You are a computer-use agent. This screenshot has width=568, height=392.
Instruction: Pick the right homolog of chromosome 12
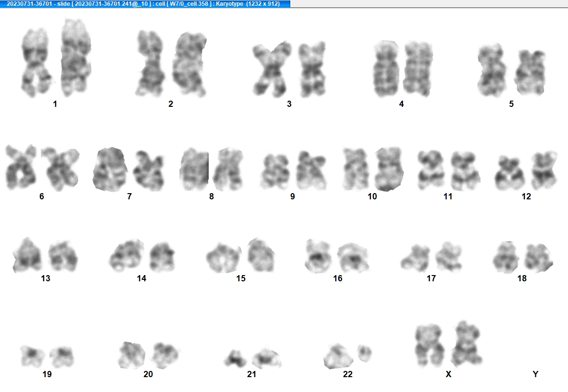coord(544,170)
